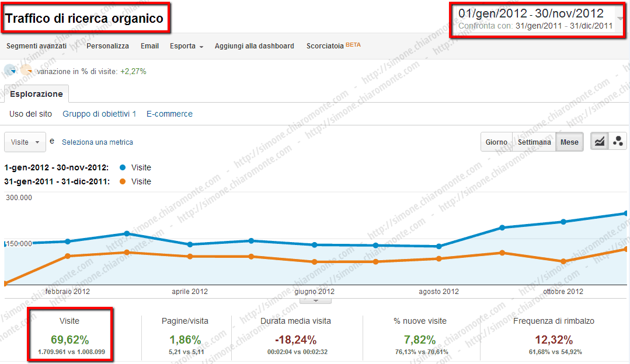Collapse the chart with the arrow handle below it
The height and width of the screenshot is (364, 630).
pyautogui.click(x=315, y=301)
